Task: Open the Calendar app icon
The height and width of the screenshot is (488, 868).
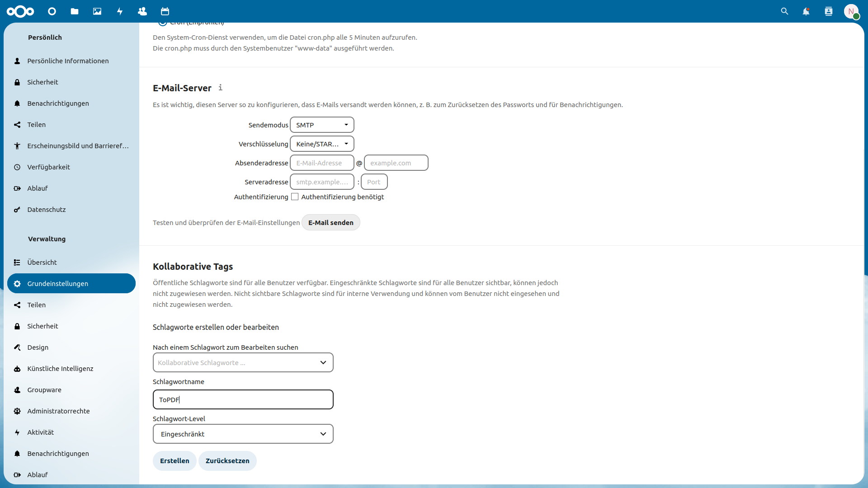Action: click(165, 11)
